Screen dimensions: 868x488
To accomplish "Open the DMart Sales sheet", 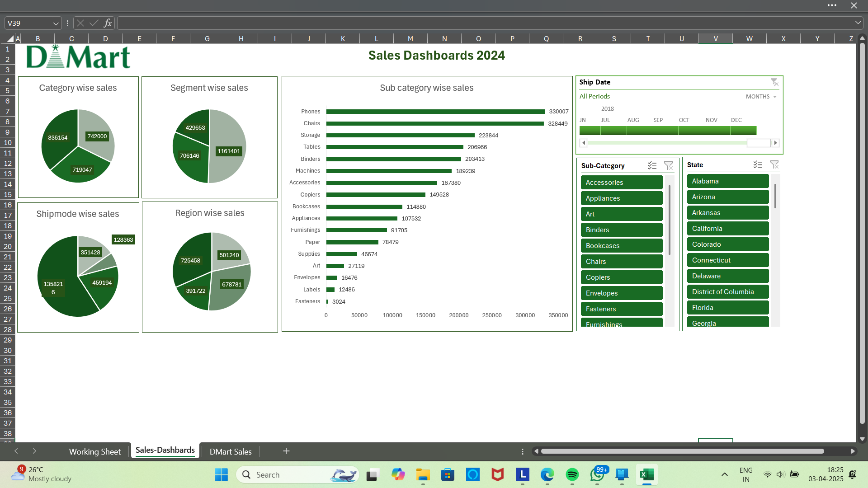I will pos(230,451).
